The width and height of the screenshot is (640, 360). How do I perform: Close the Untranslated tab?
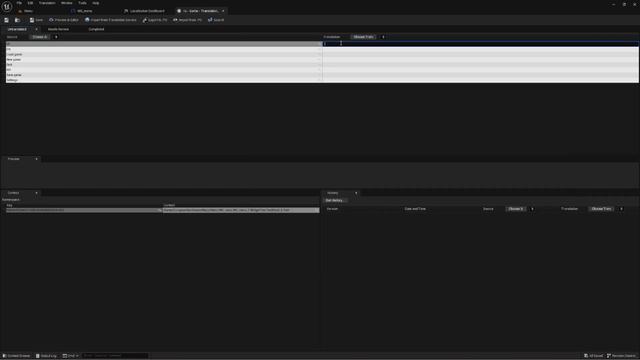[x=36, y=29]
